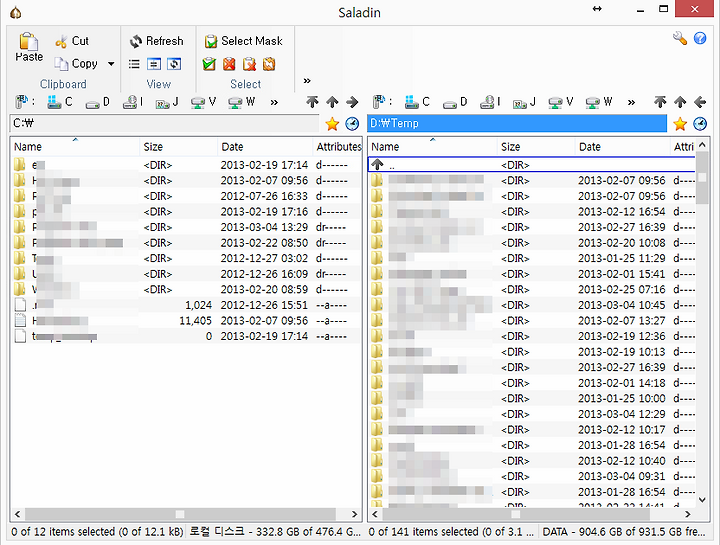
Task: Open left folder in the right panel arrow
Action: coord(352,102)
